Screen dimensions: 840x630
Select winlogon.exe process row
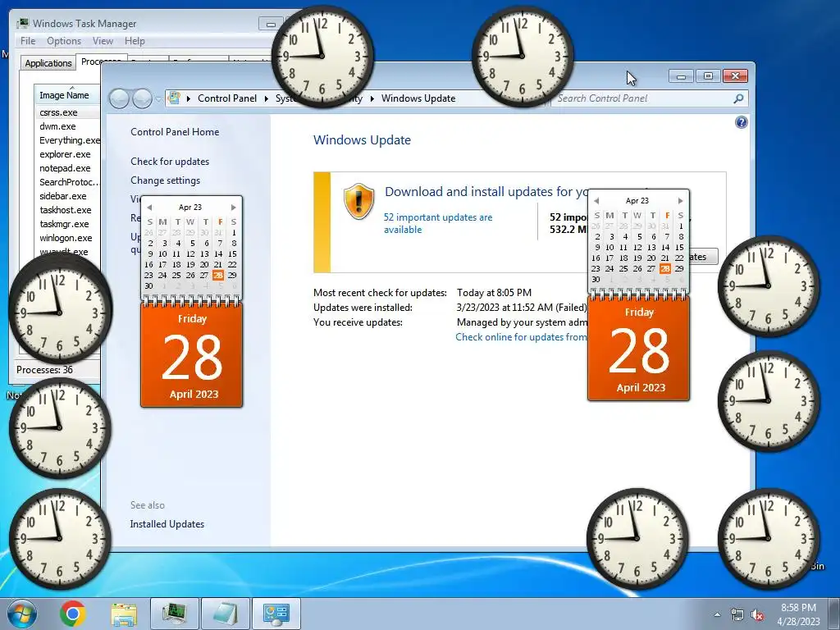pos(67,238)
